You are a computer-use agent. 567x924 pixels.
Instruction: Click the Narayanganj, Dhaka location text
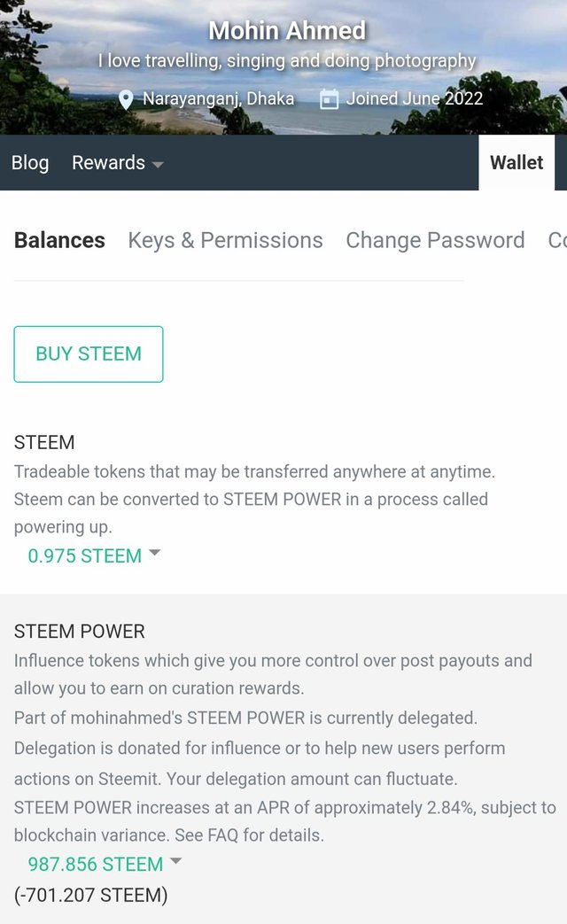click(218, 98)
